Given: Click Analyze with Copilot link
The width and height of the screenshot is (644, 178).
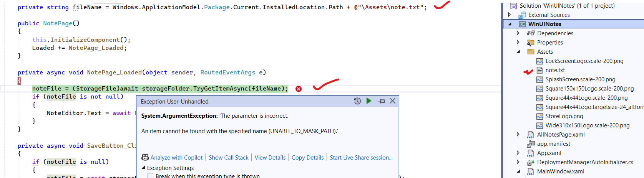Looking at the screenshot, I should 176,158.
